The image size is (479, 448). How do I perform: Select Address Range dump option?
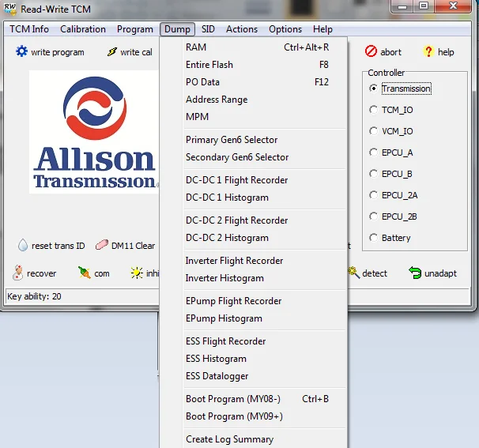pos(254,100)
